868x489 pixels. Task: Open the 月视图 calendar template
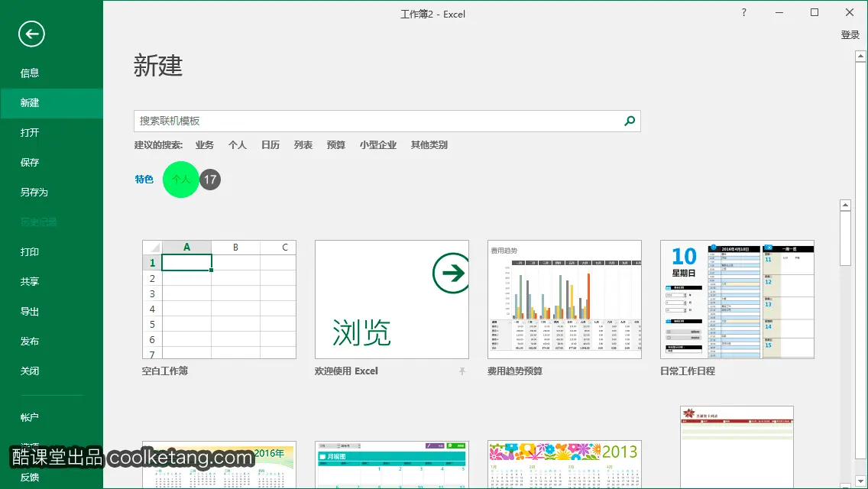point(392,465)
